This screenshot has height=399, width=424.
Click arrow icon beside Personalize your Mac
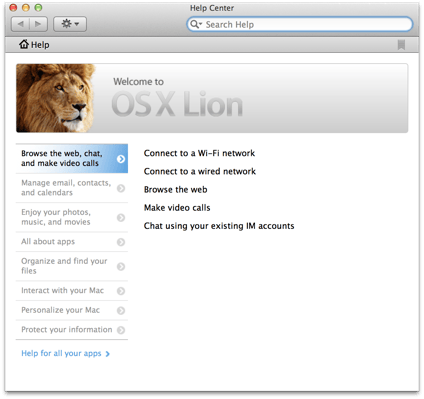coord(121,310)
